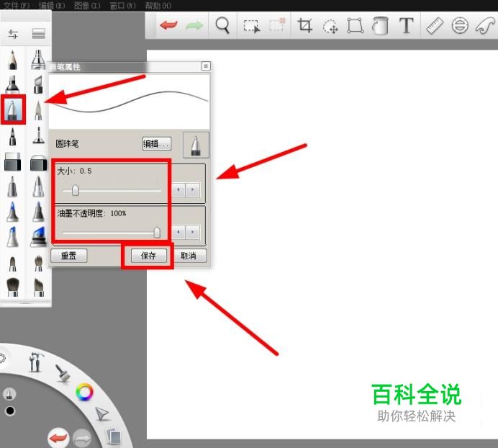Select the lasso move transform tool
Screen dimensions: 498x448
point(330,26)
